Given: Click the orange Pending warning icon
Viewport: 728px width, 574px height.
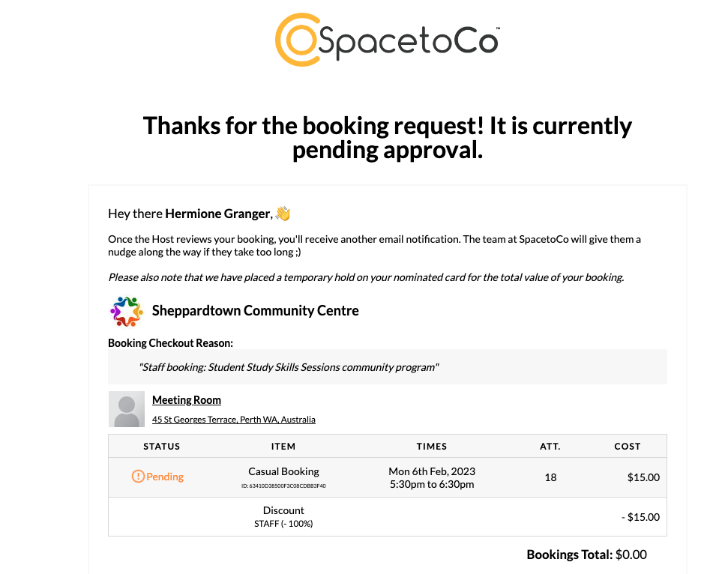Looking at the screenshot, I should coord(138,477).
